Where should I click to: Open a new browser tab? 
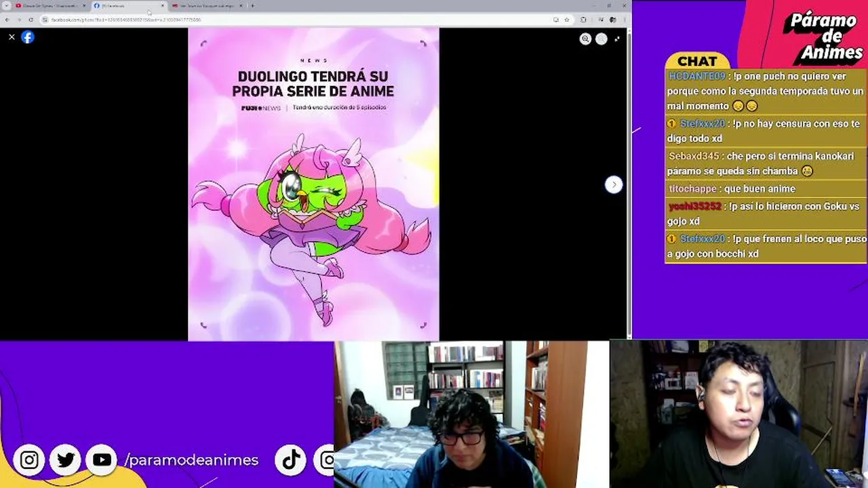click(252, 6)
